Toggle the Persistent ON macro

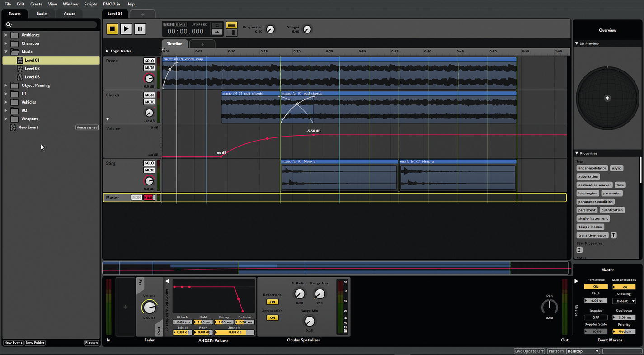[596, 287]
